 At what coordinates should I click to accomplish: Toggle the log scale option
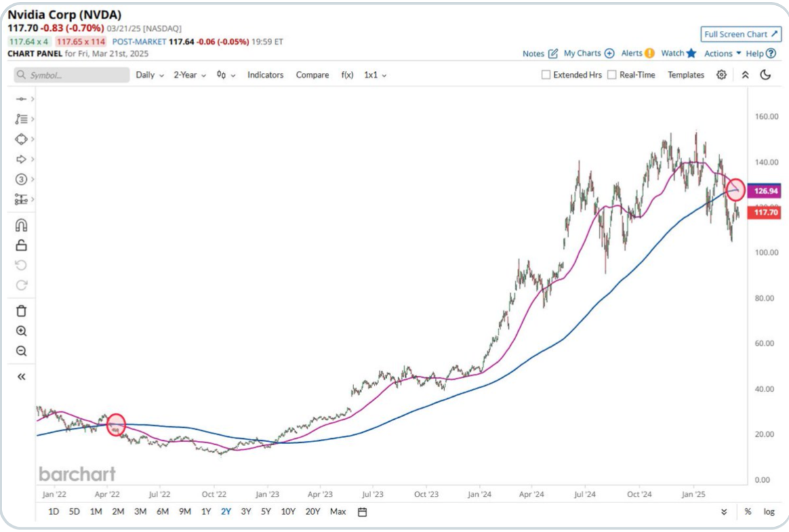[769, 512]
